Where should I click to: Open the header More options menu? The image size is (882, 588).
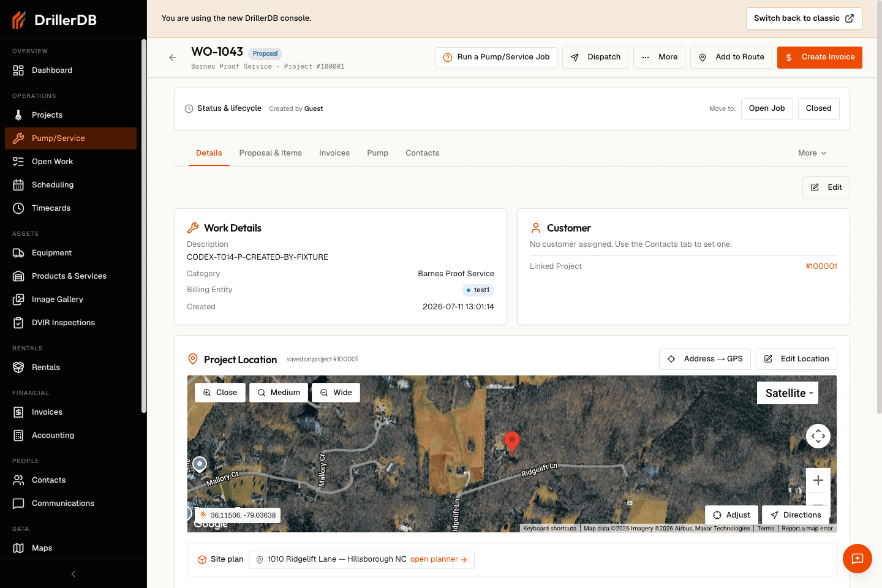(x=659, y=57)
